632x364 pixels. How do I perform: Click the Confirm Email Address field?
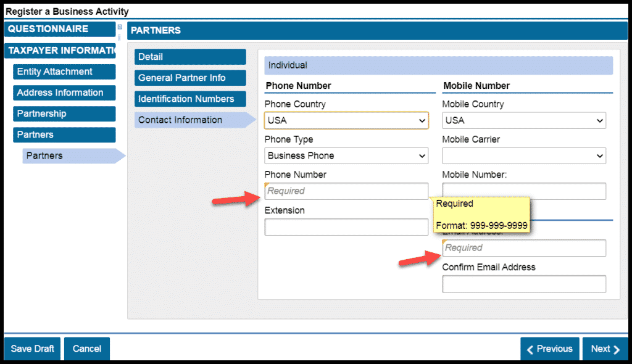pos(524,284)
